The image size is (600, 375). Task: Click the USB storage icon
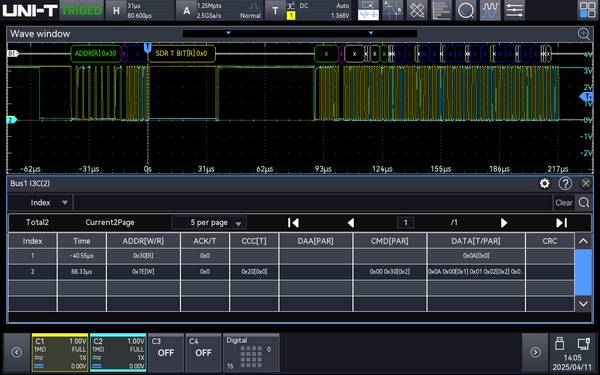pos(559,344)
